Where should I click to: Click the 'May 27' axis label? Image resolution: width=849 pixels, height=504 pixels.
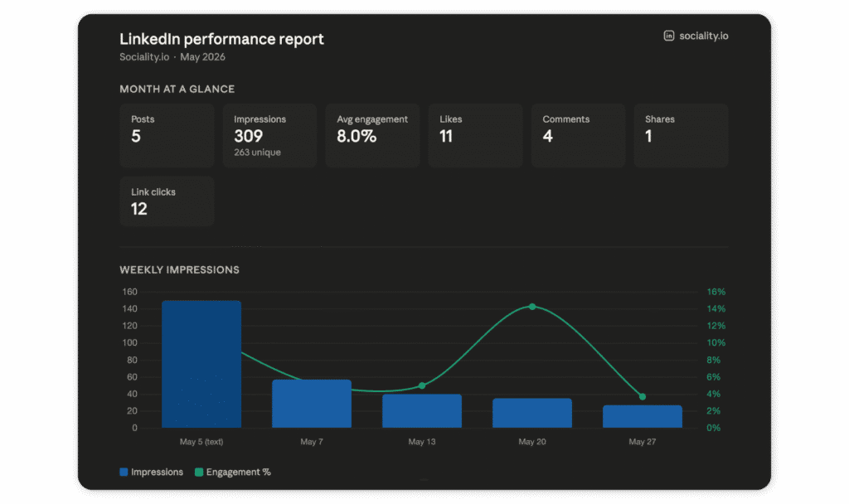click(x=643, y=442)
